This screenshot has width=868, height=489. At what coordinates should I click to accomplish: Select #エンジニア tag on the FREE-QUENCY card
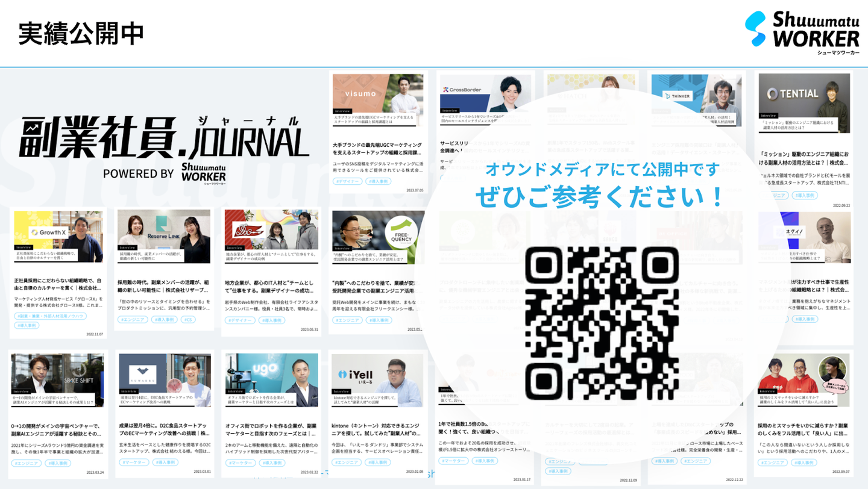[346, 320]
